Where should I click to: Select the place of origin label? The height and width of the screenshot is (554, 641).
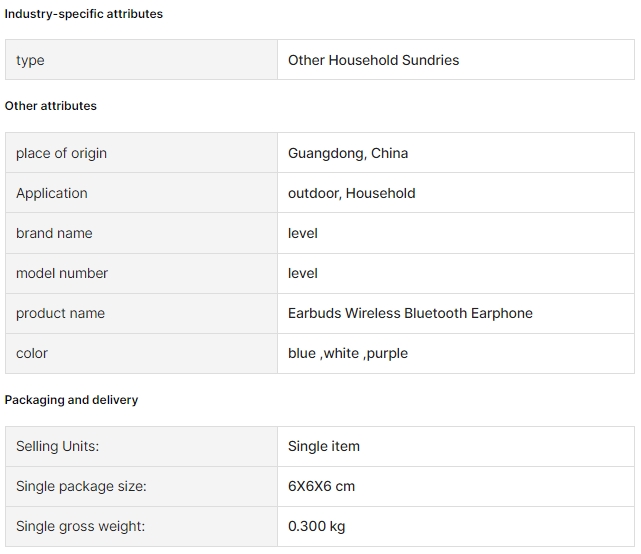coord(61,153)
